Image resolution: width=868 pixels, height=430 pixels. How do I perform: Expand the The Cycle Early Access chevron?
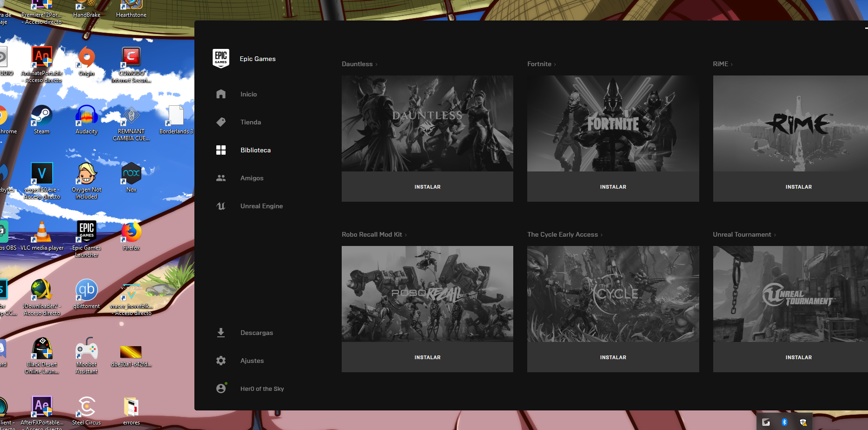click(x=602, y=235)
